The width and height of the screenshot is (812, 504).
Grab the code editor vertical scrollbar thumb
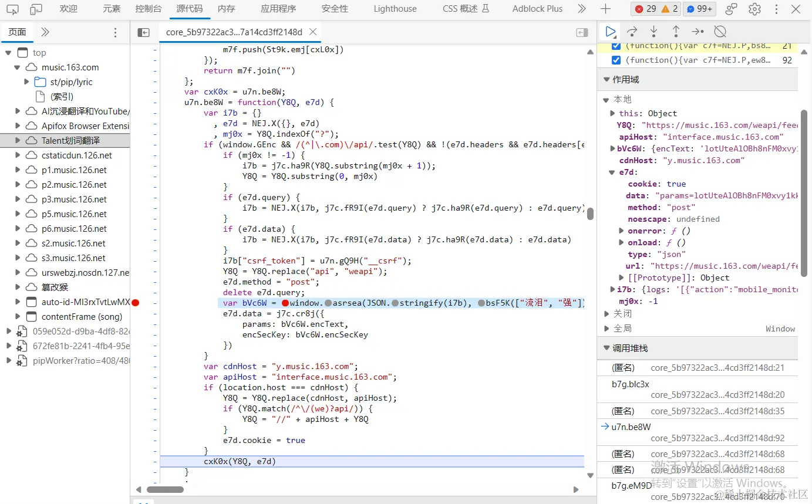pos(590,214)
